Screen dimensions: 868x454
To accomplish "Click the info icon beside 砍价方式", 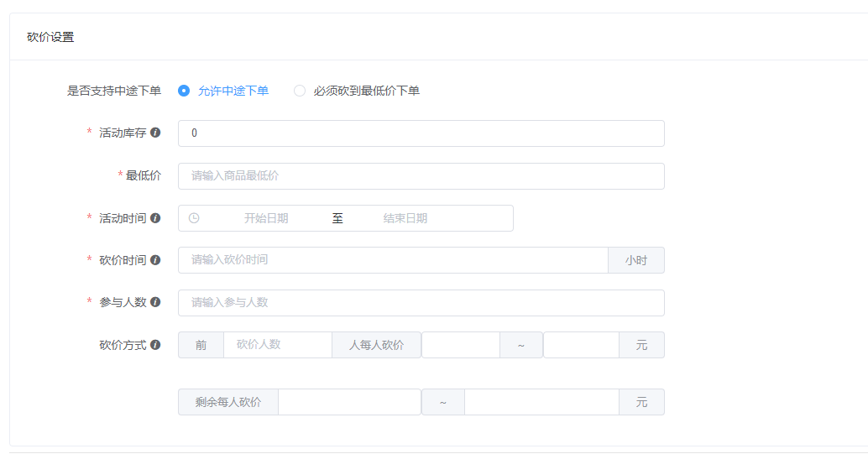I will pos(155,345).
